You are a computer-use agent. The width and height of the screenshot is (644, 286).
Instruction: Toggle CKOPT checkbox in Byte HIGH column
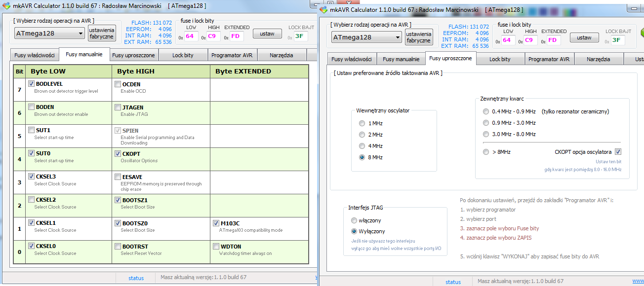pos(118,153)
